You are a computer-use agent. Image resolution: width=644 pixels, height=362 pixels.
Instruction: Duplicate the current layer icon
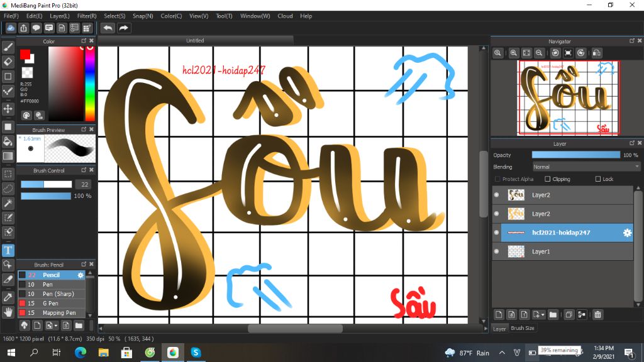click(x=569, y=315)
